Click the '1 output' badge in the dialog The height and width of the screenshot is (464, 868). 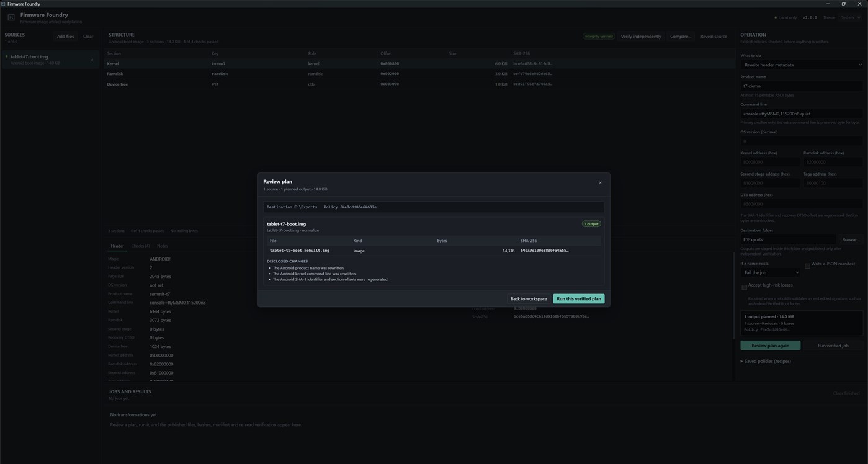(x=591, y=224)
